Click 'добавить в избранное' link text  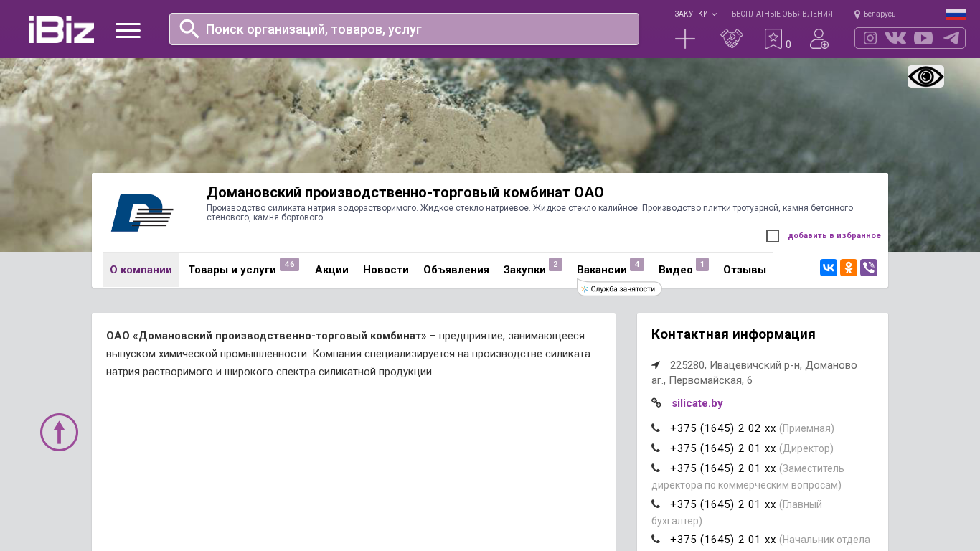(x=834, y=235)
